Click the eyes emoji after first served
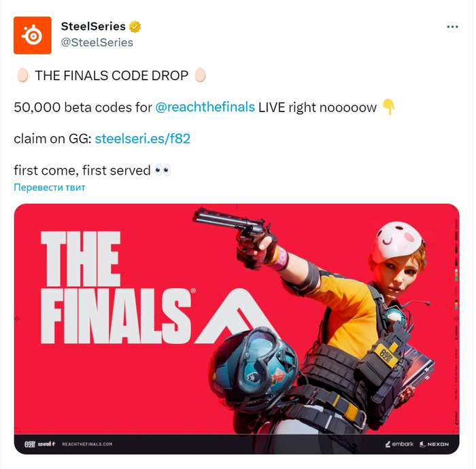The image size is (476, 469). pos(163,170)
